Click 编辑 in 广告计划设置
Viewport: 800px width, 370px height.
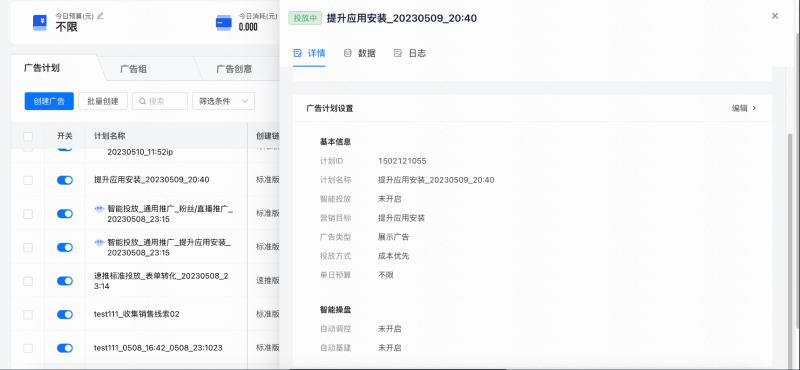click(x=740, y=108)
